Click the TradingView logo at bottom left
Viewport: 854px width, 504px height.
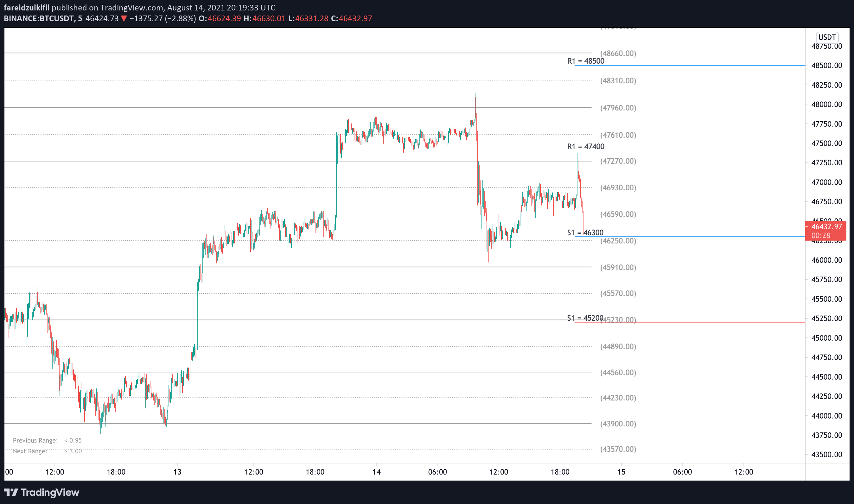pos(41,492)
